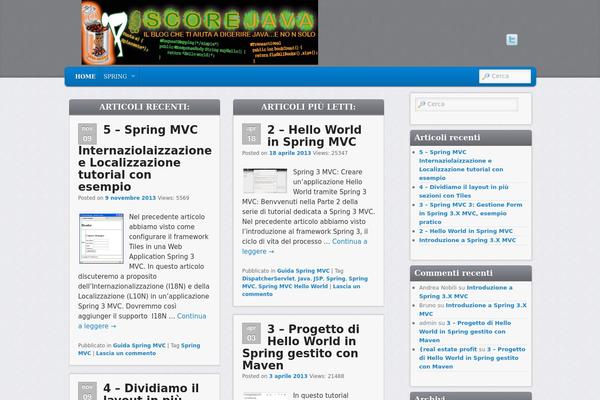
Task: Open sidebar link '4 – Dividiamo il layout in più sezioni'
Action: click(464, 191)
